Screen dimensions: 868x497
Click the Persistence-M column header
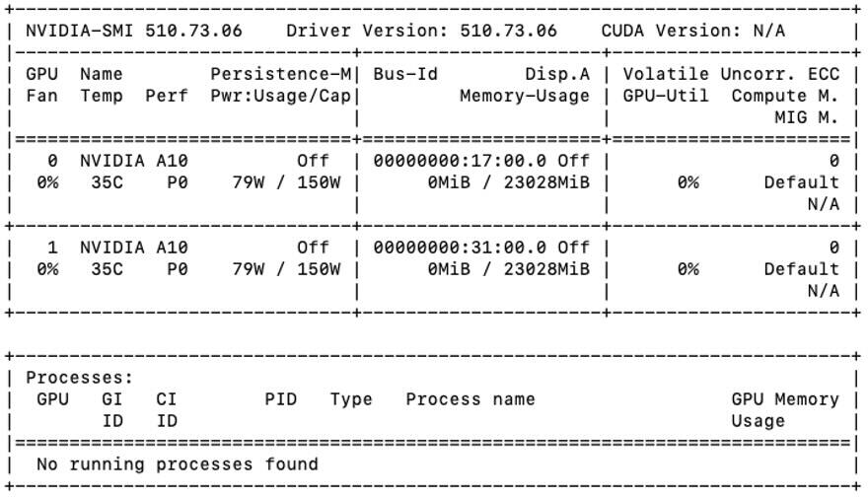coord(281,74)
